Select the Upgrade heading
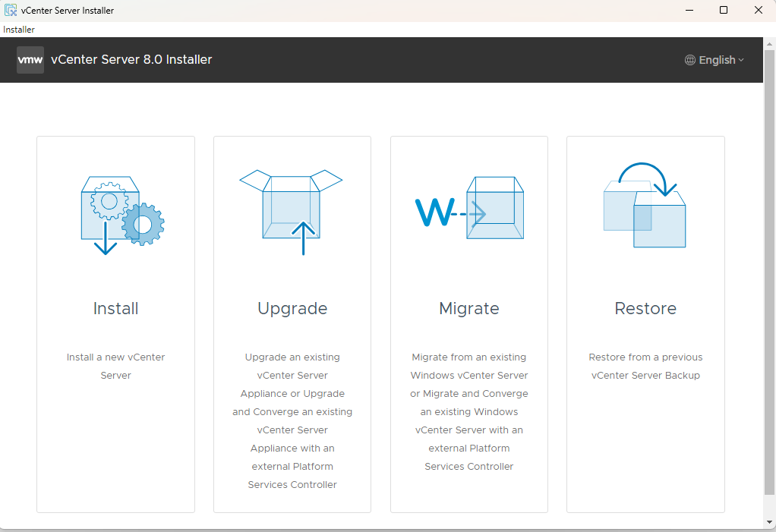 292,309
